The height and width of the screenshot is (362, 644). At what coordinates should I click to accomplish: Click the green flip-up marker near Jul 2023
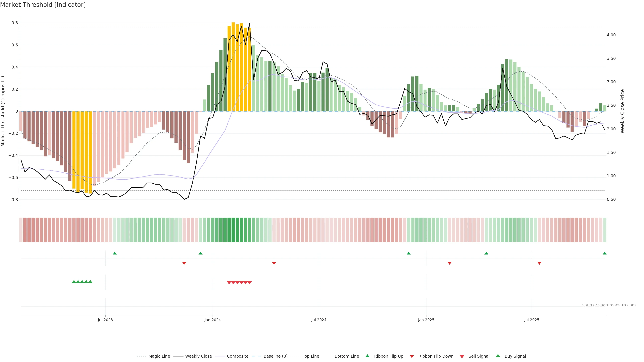[x=115, y=253]
